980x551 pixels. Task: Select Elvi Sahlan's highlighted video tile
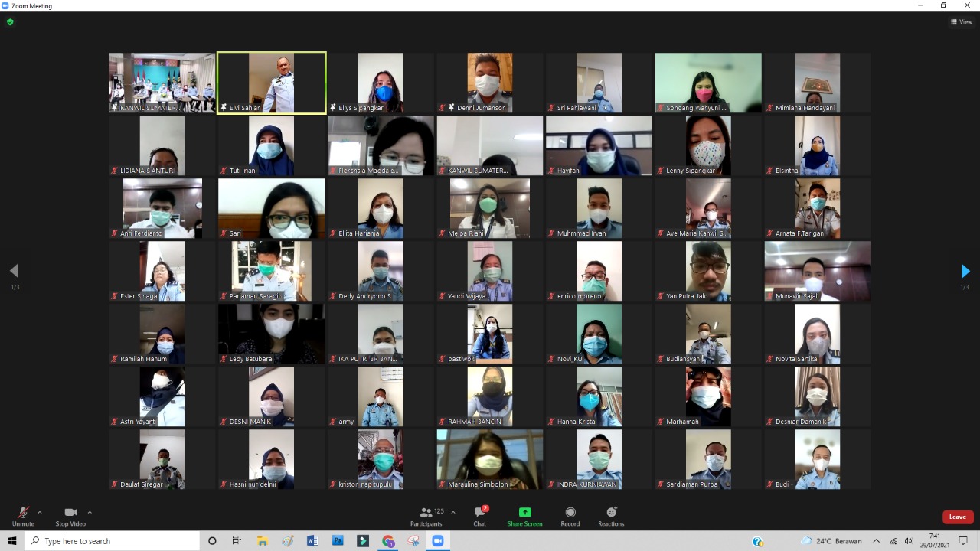[272, 83]
